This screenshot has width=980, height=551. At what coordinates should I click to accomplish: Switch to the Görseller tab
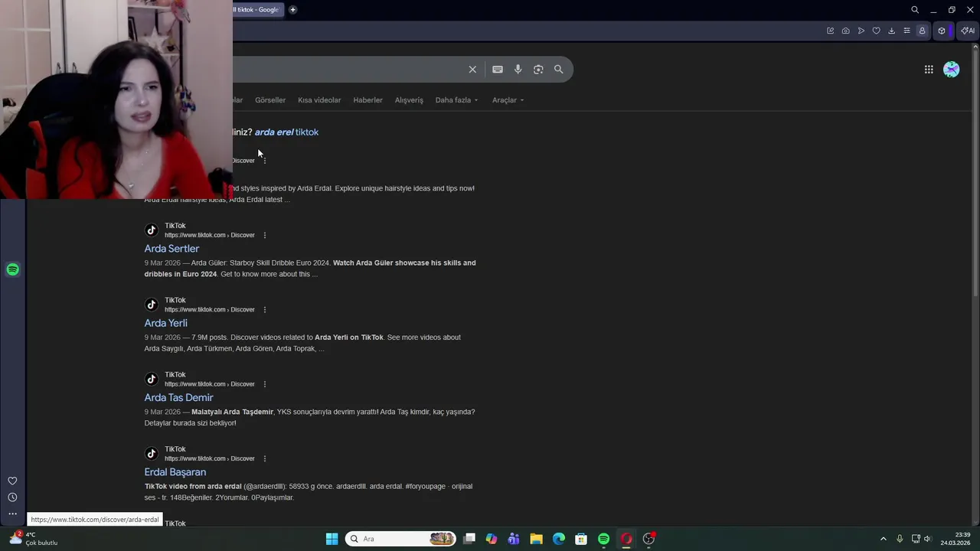pos(270,100)
